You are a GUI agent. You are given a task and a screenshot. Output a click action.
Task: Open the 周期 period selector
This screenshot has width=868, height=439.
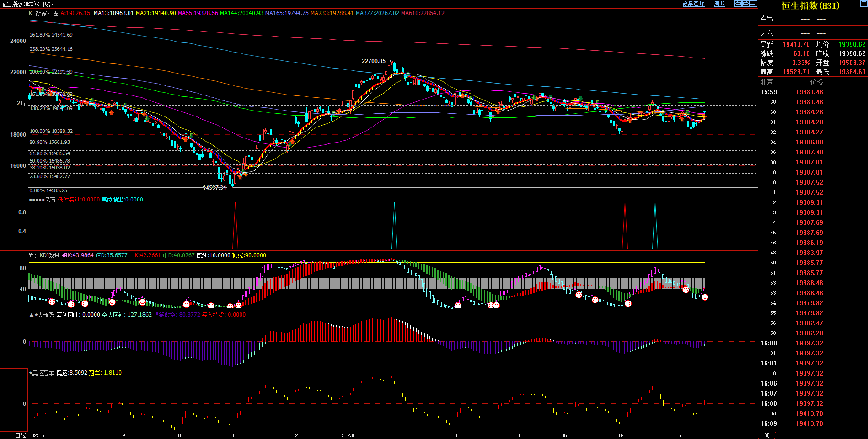click(719, 4)
